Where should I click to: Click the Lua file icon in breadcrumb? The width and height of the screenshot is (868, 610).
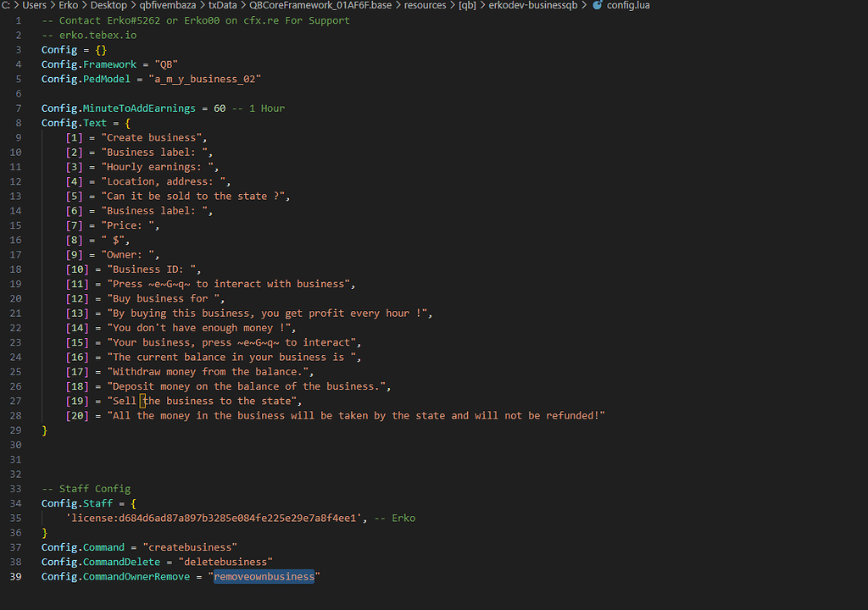[598, 5]
